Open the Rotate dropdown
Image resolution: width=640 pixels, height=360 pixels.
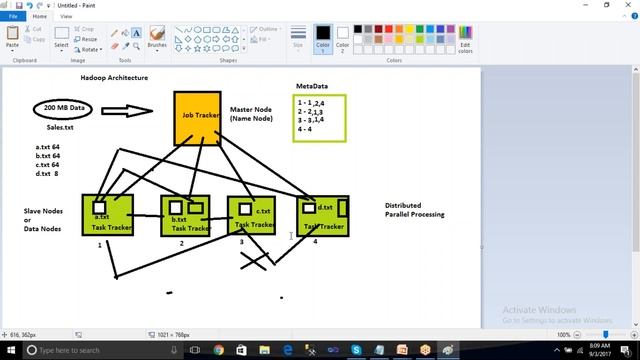(x=88, y=49)
